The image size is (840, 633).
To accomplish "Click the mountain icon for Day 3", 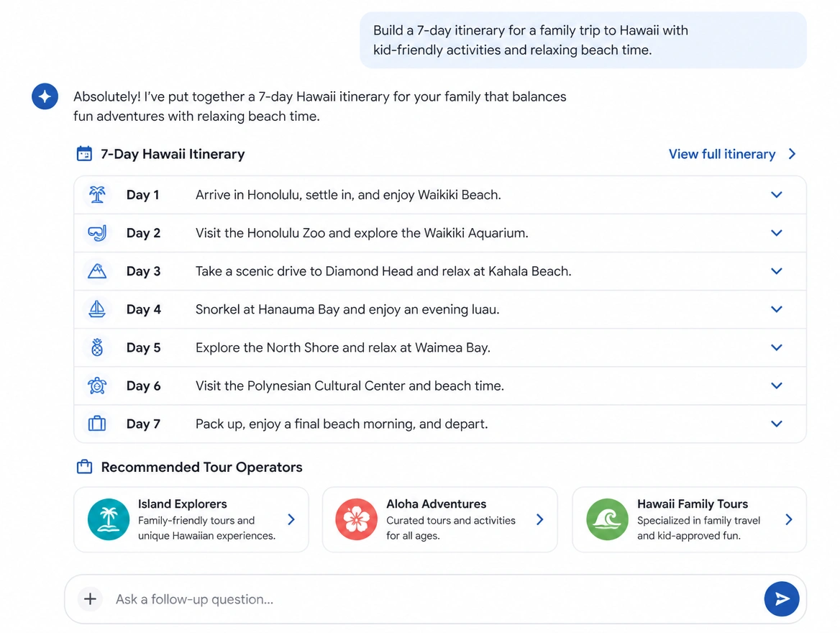I will click(x=97, y=271).
